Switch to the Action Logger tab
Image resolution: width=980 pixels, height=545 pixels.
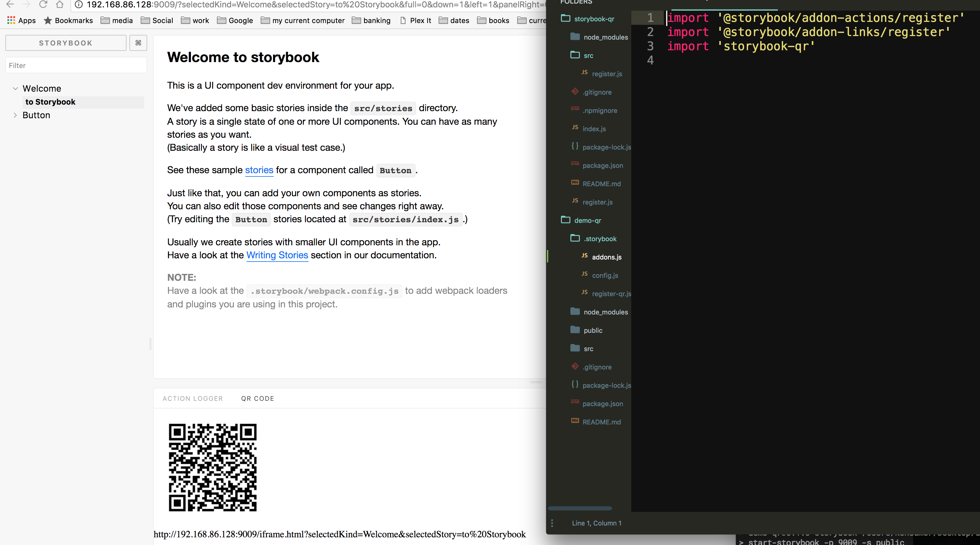192,398
